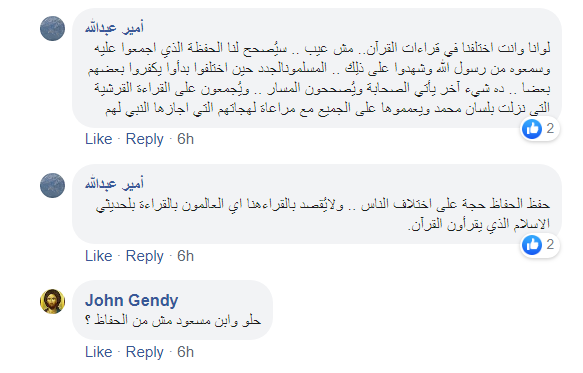
Task: Click the avatar beside the comment starting لوانا وانت
Action: tap(52, 28)
